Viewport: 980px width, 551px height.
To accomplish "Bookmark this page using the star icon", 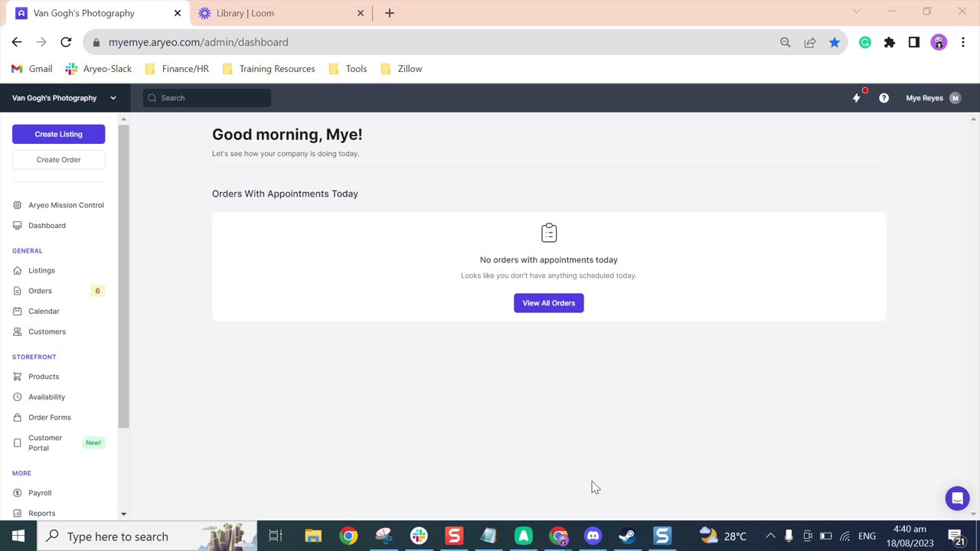I will click(835, 42).
